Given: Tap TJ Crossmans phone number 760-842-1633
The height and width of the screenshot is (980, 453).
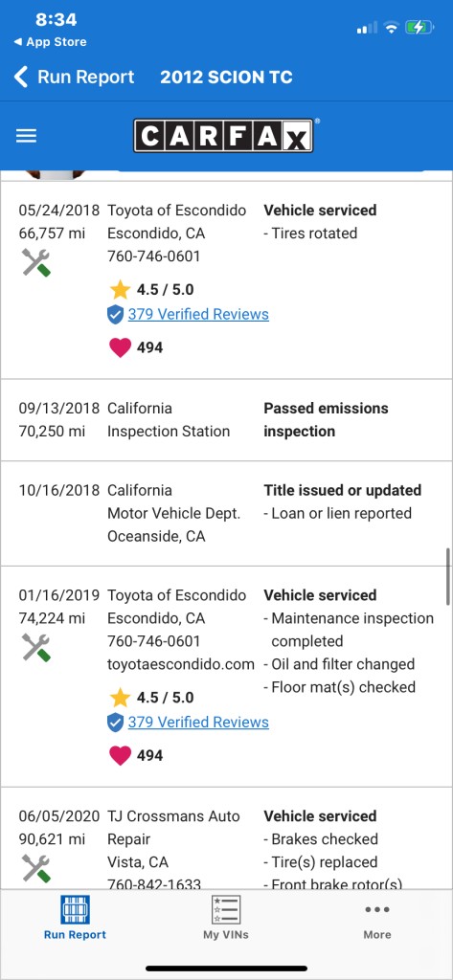Looking at the screenshot, I should (x=154, y=883).
